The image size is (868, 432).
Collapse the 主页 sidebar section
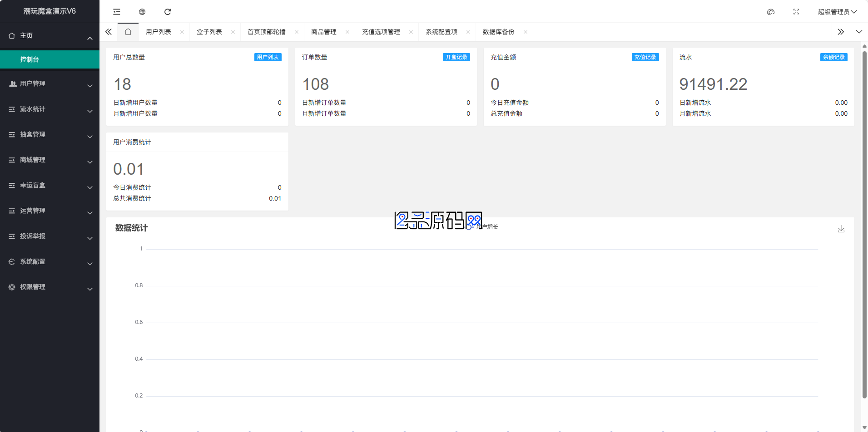pos(50,36)
